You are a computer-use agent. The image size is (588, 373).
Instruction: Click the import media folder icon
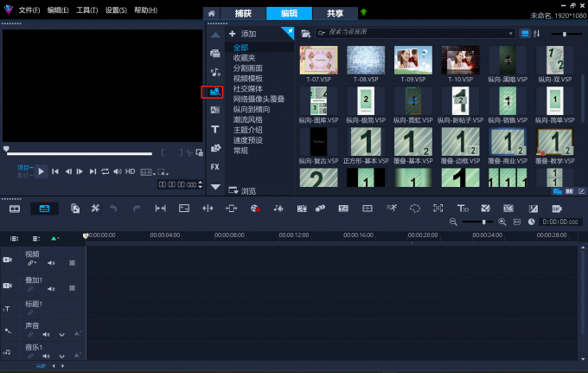click(305, 34)
